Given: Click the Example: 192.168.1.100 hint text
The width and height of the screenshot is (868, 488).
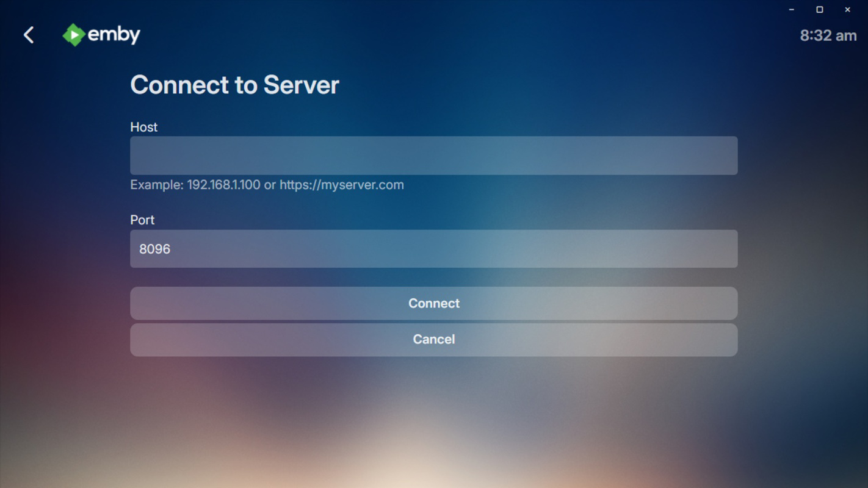Looking at the screenshot, I should [x=267, y=185].
